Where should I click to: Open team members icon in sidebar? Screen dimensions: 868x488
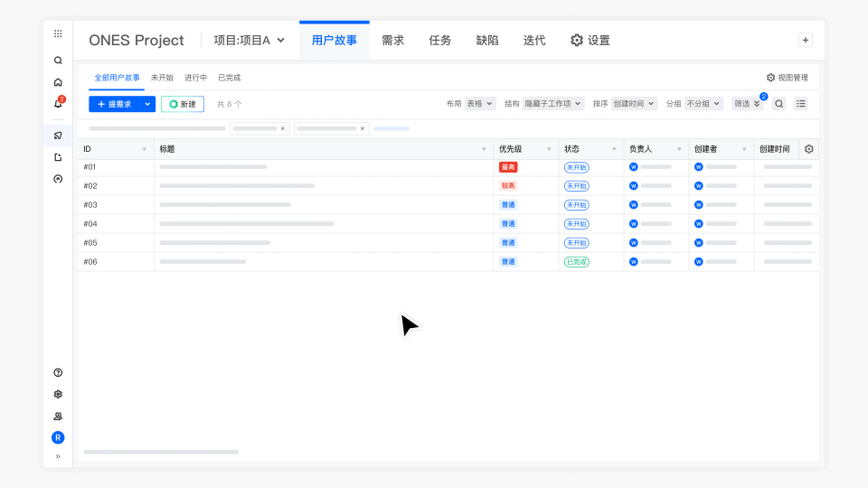click(x=58, y=416)
